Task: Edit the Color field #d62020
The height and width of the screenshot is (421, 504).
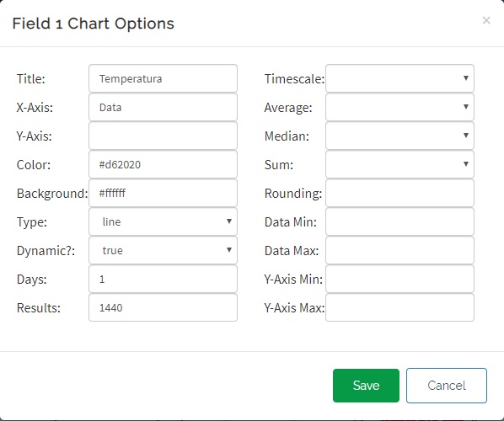Action: click(163, 164)
